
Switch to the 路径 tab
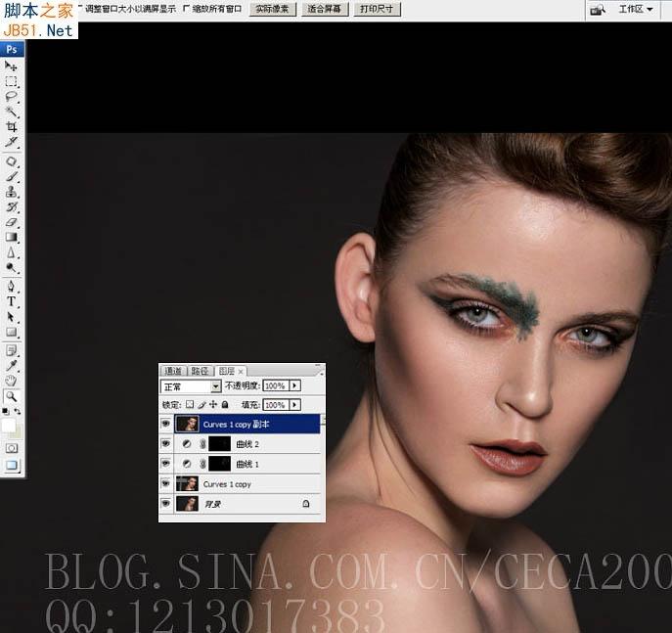200,371
